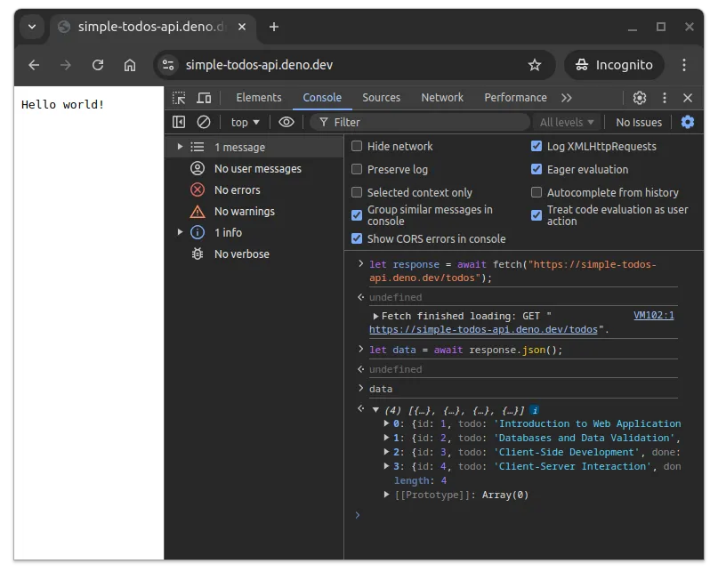Viewport: 718px width, 588px height.
Task: Enable the Hide network checkbox
Action: [358, 146]
